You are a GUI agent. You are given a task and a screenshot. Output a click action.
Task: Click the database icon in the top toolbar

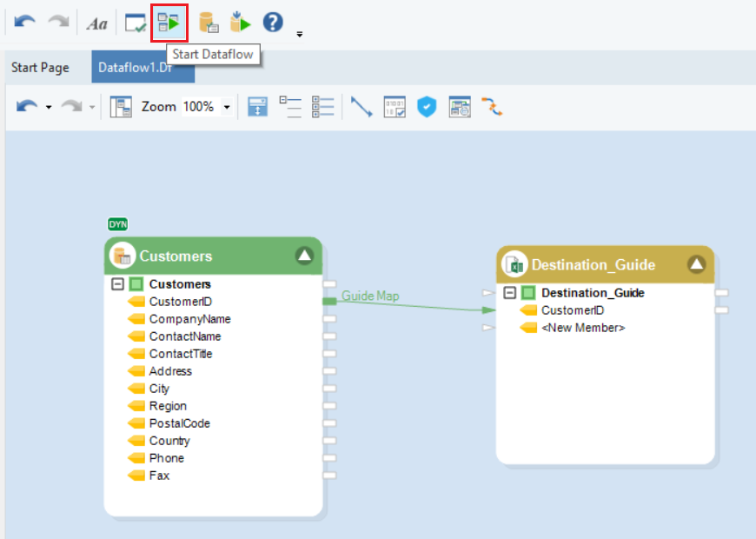click(x=209, y=23)
